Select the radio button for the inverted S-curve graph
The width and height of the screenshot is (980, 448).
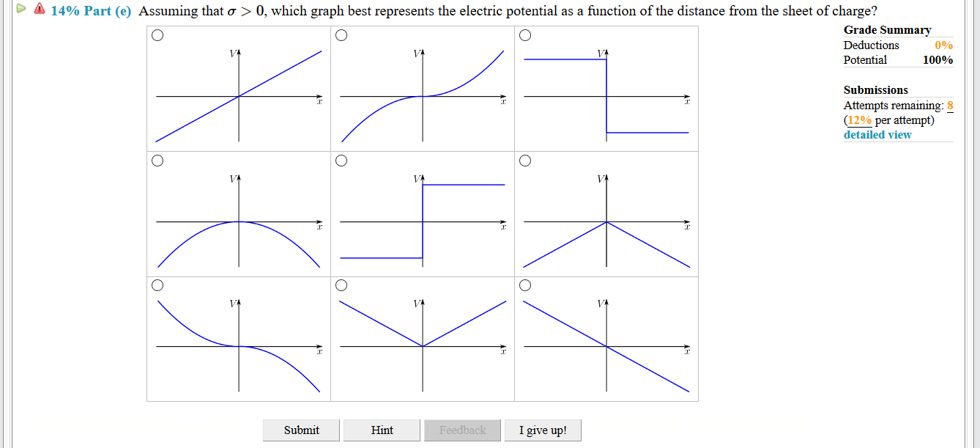[157, 285]
